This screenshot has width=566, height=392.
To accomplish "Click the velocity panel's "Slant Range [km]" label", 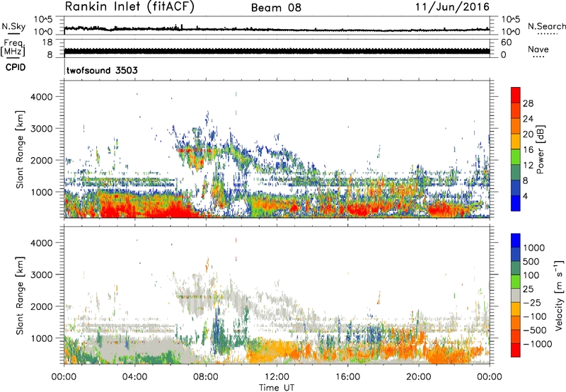I will click(x=20, y=295).
